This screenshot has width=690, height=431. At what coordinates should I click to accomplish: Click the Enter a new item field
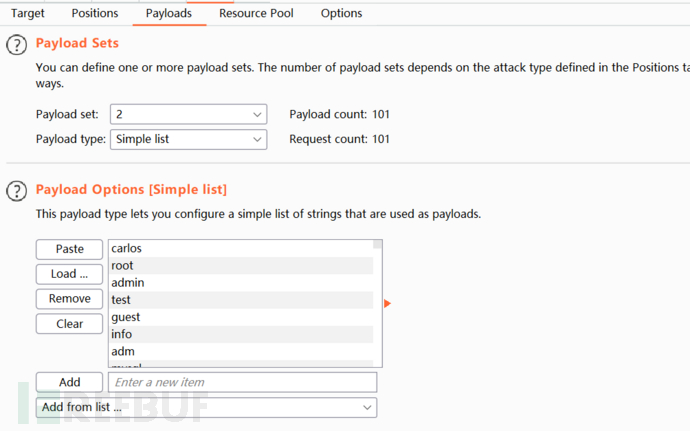point(243,383)
